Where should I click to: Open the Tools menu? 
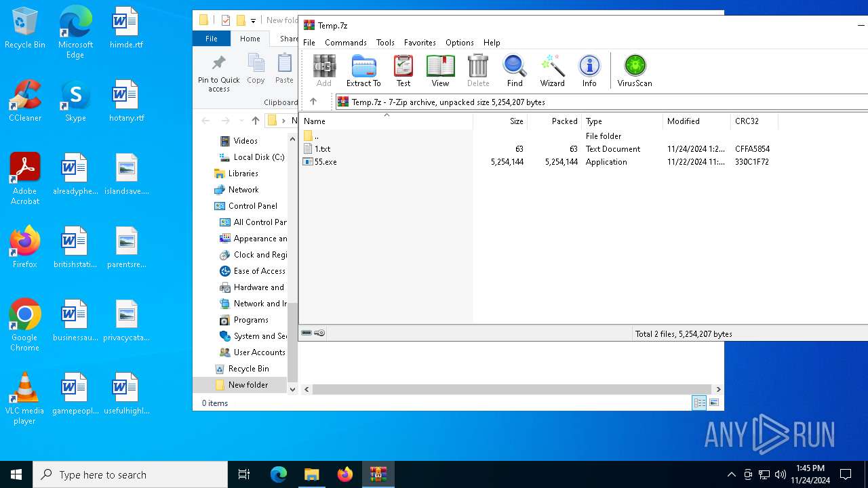385,42
